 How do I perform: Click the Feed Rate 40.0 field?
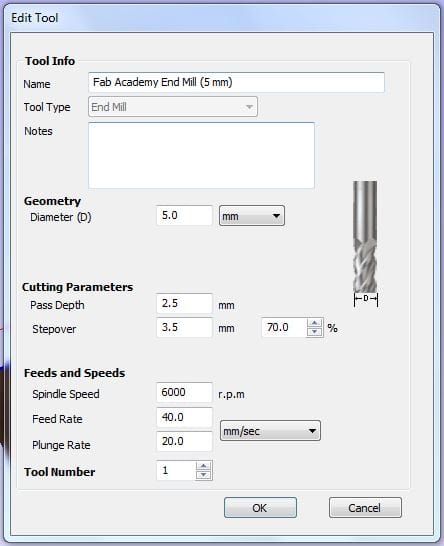click(184, 417)
